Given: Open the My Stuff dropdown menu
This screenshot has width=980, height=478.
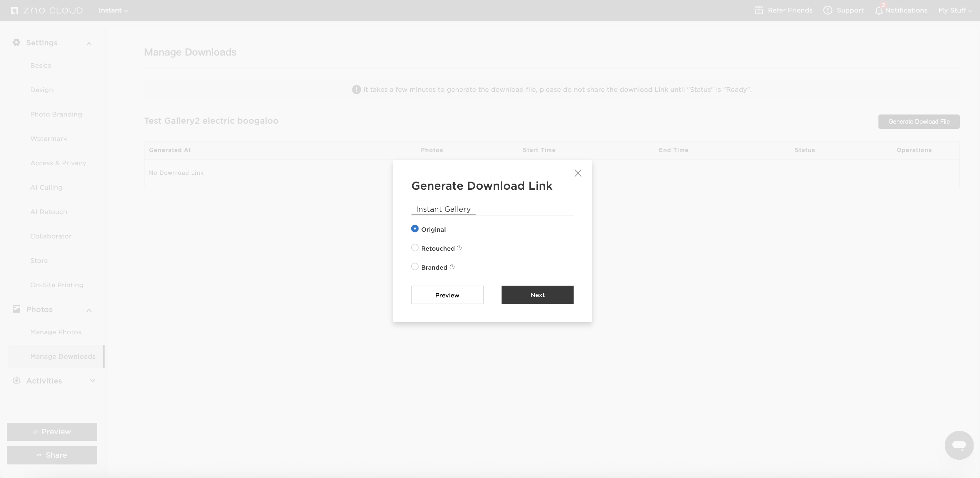Looking at the screenshot, I should [x=955, y=10].
